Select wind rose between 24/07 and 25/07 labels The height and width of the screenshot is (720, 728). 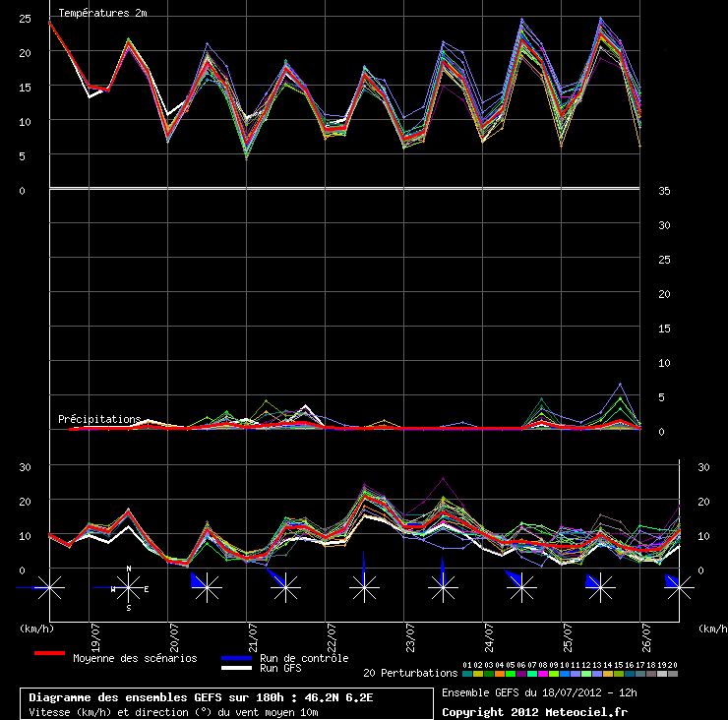tap(521, 588)
